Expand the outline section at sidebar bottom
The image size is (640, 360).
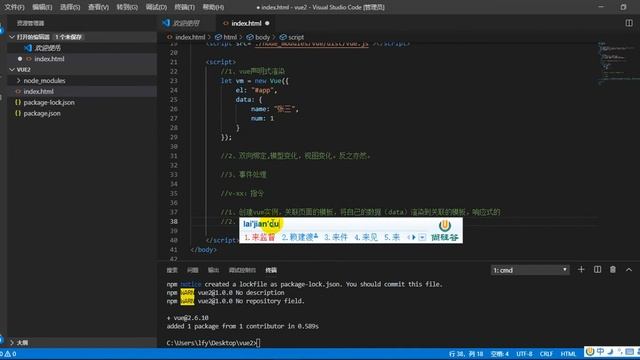click(x=12, y=342)
